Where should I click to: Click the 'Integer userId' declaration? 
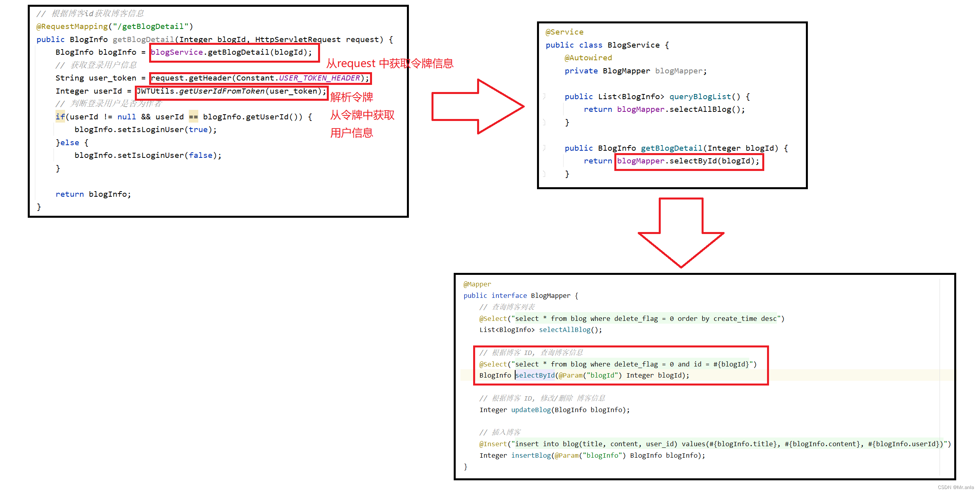pyautogui.click(x=88, y=91)
